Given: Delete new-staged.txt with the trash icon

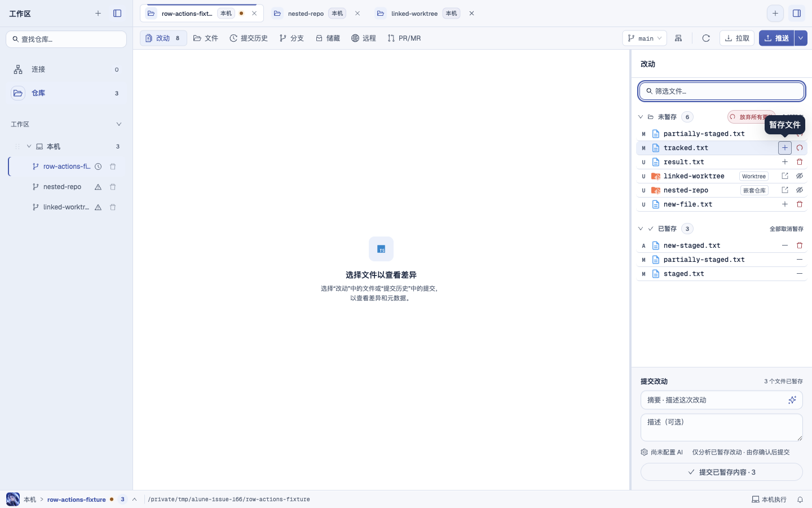Looking at the screenshot, I should [800, 246].
